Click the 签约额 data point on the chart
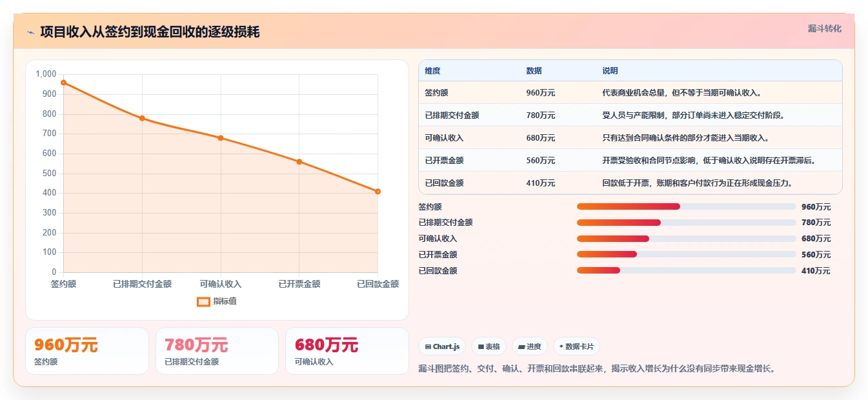 pyautogui.click(x=63, y=83)
